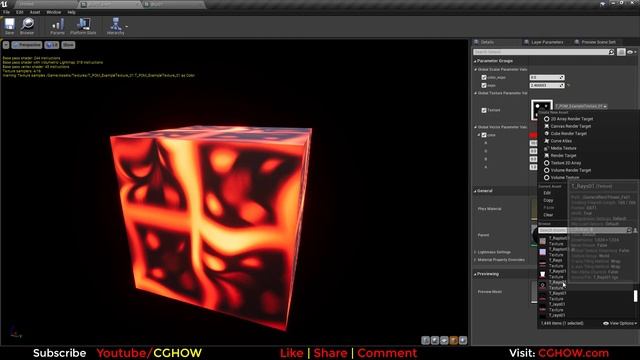Click the Details tab icon
640x360 pixels.
[476, 42]
